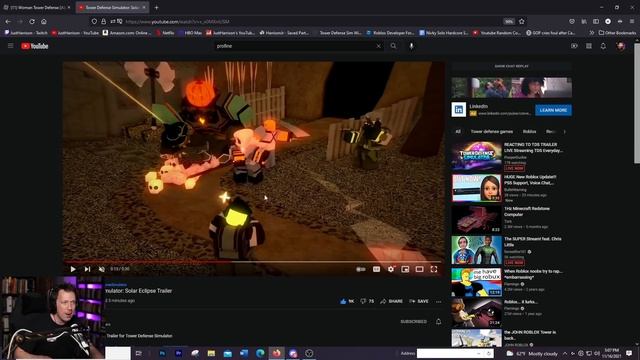Click the LinkedIn Learn More button

coord(553,110)
